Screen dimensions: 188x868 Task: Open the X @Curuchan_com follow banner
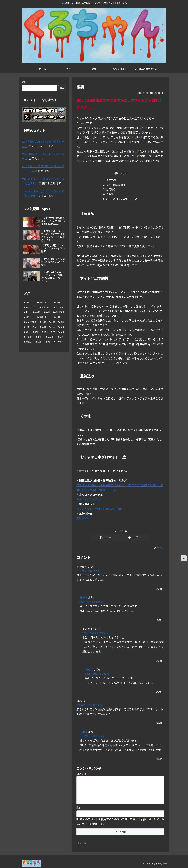click(44, 114)
